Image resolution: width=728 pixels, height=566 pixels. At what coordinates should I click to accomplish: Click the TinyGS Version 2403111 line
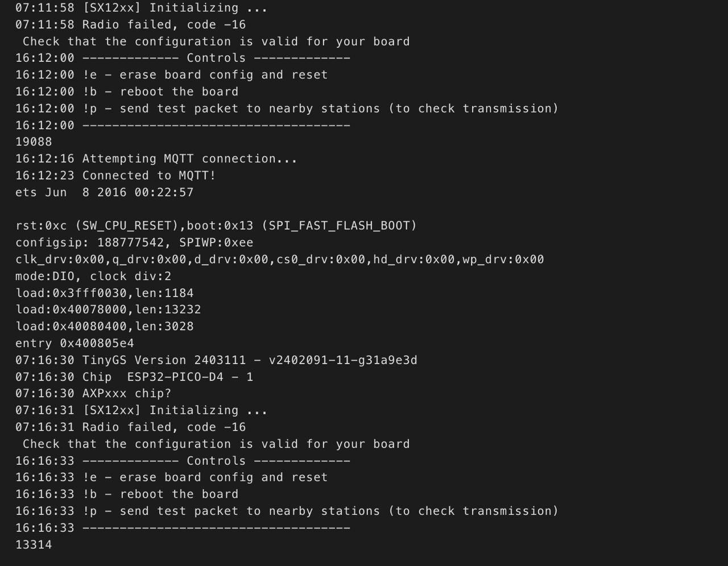(216, 360)
